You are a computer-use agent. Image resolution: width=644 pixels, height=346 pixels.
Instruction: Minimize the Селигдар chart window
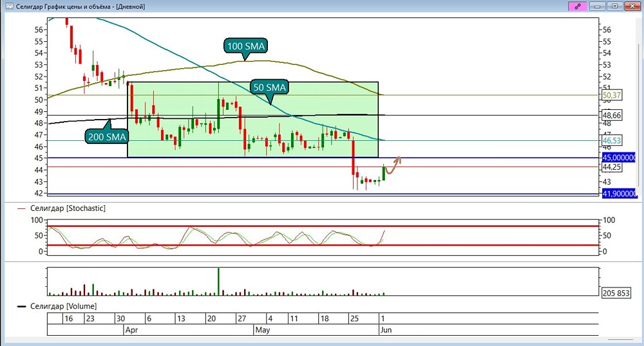point(597,6)
